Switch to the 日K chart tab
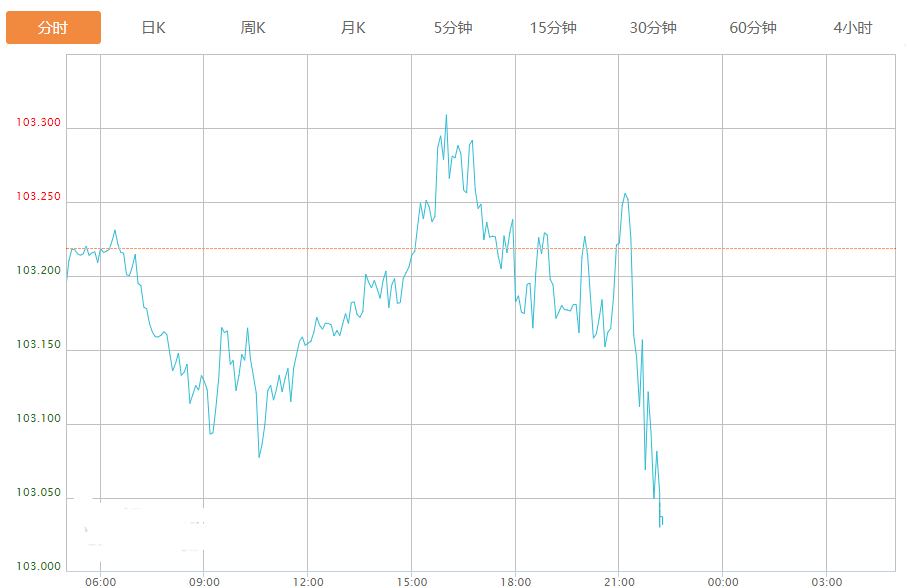Image resolution: width=907 pixels, height=588 pixels. (153, 28)
